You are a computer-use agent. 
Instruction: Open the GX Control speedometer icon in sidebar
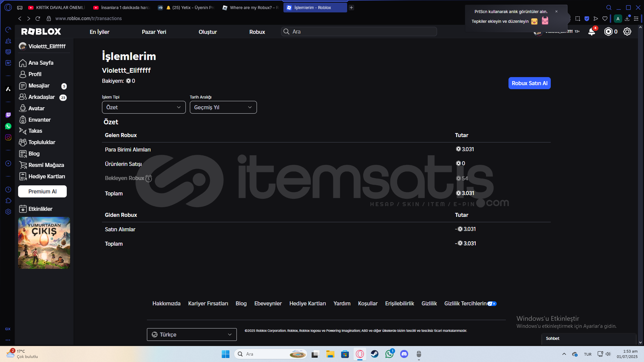(8, 30)
